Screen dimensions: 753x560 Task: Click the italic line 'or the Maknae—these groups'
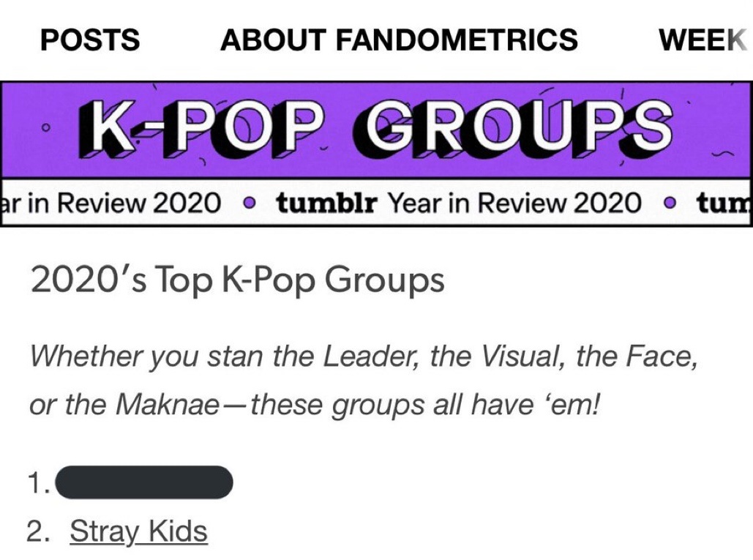315,404
